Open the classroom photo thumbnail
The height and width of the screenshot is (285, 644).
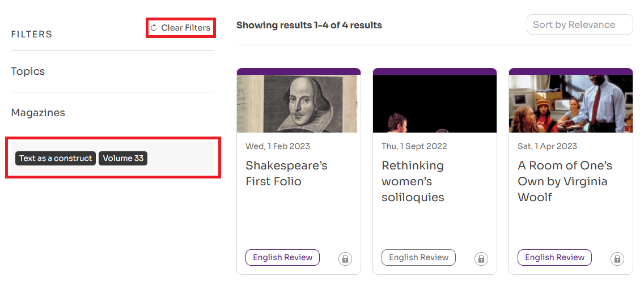coord(571,104)
